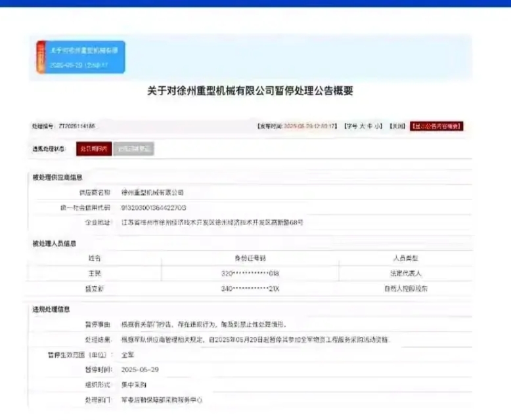The height and width of the screenshot is (420, 511).
Task: Set font size to 中 (medium)
Action: click(370, 126)
